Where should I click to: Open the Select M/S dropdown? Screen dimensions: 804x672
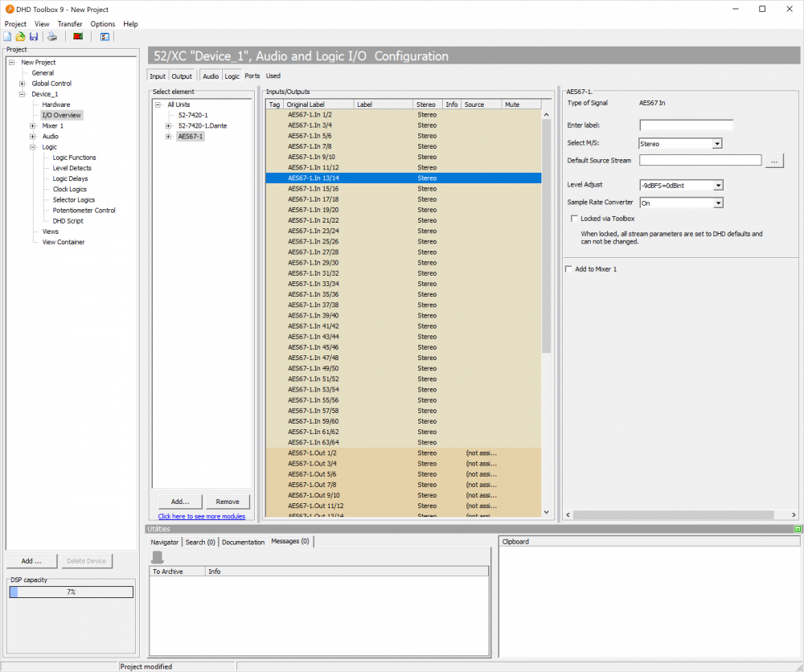(x=717, y=144)
